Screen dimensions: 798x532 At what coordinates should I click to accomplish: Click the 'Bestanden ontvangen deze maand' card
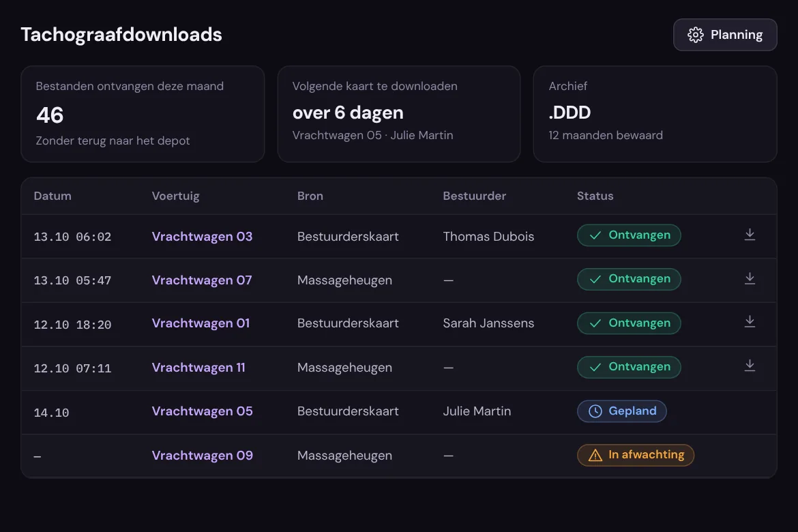pyautogui.click(x=143, y=114)
